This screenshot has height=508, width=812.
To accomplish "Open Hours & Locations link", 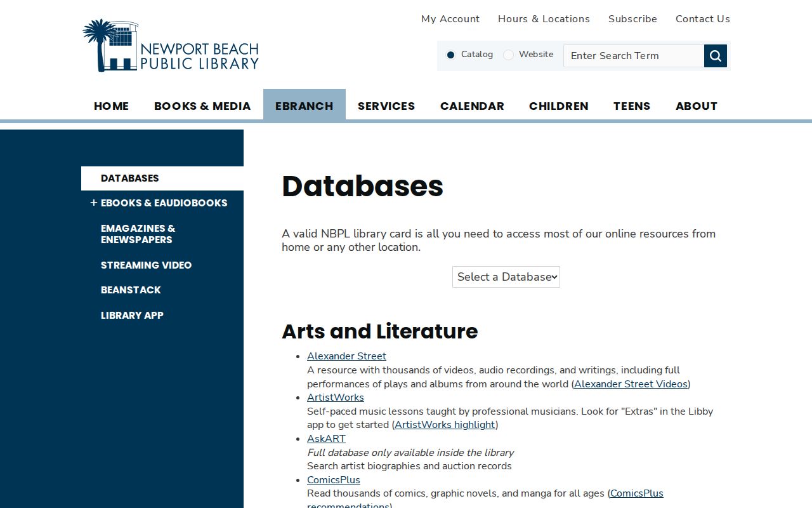I will pos(544,19).
